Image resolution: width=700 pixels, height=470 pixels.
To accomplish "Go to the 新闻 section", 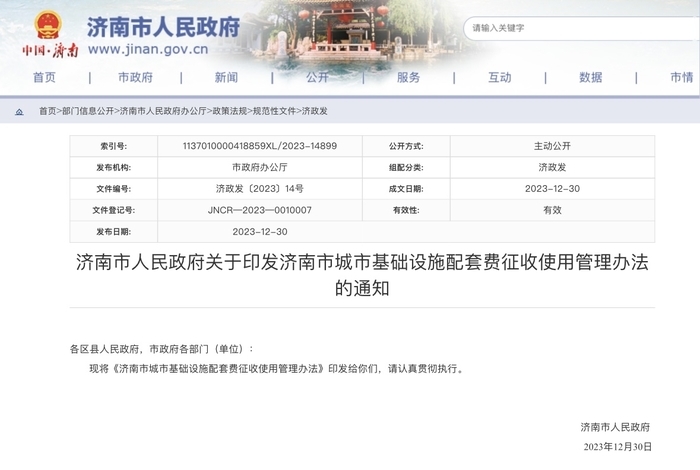I will pyautogui.click(x=226, y=78).
